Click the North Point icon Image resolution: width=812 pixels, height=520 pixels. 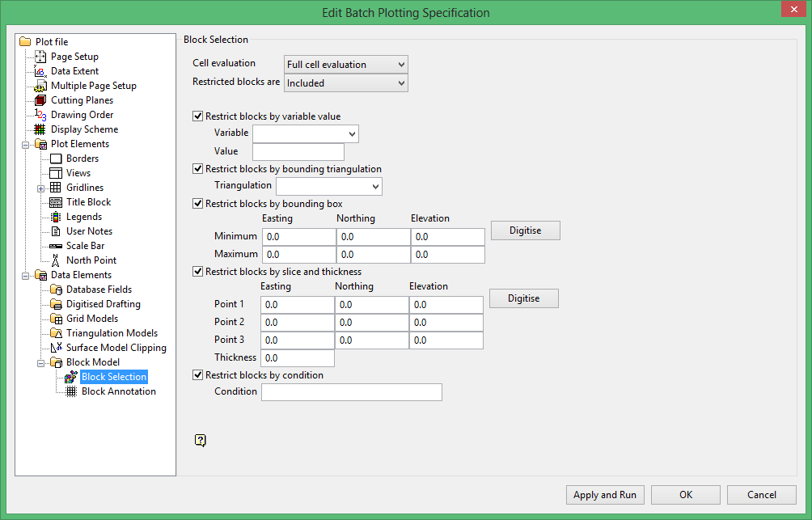click(56, 260)
